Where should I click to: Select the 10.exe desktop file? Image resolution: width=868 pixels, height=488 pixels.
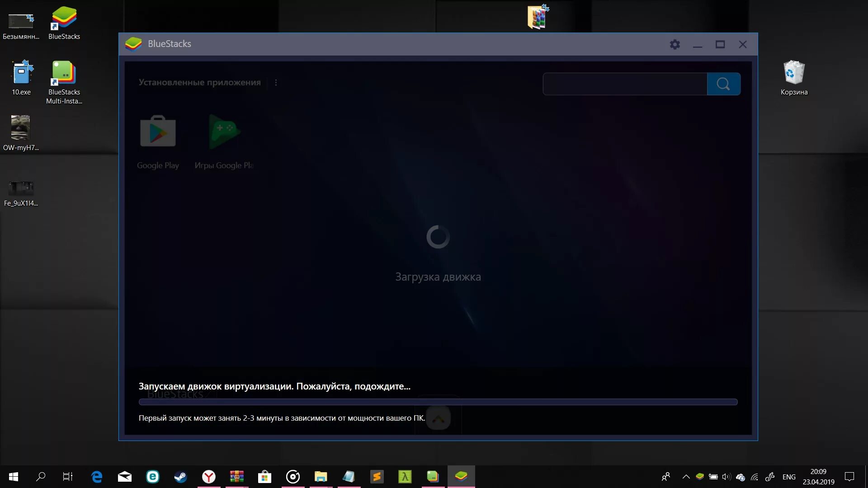pos(21,74)
